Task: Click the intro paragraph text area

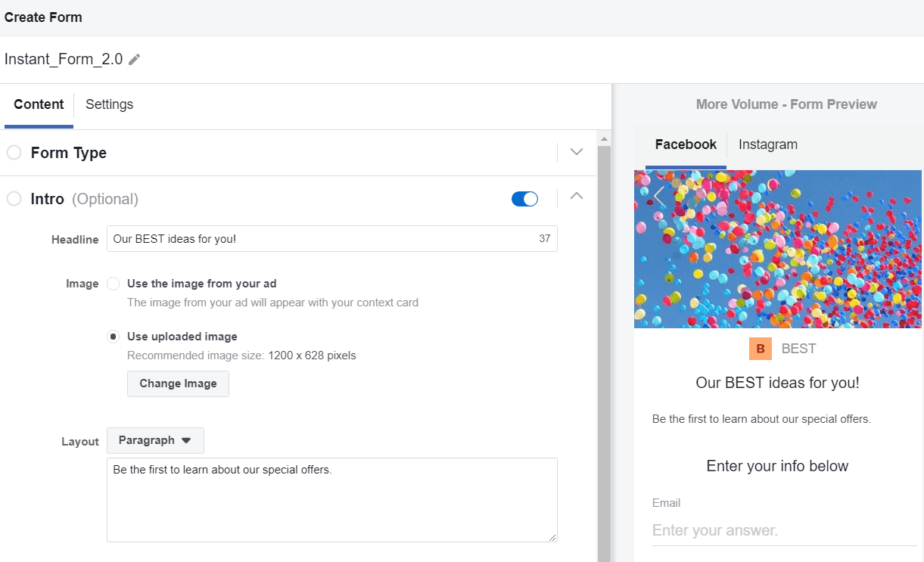Action: tap(331, 499)
